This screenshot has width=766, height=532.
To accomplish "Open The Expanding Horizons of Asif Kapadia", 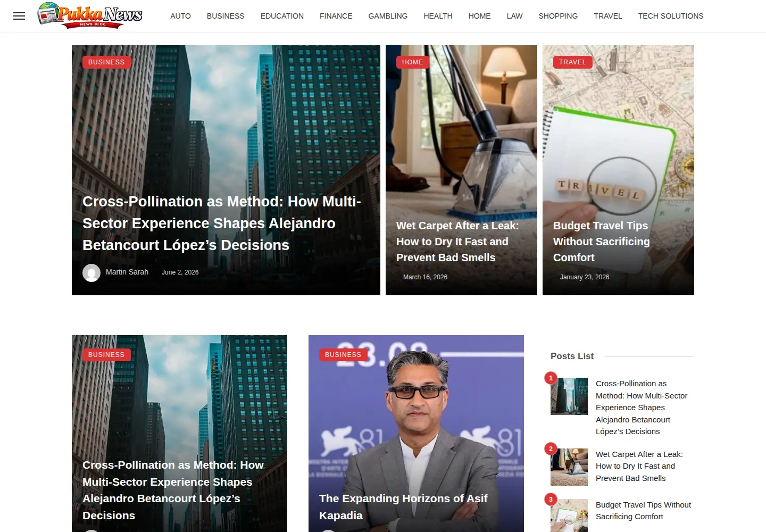I will [x=403, y=507].
